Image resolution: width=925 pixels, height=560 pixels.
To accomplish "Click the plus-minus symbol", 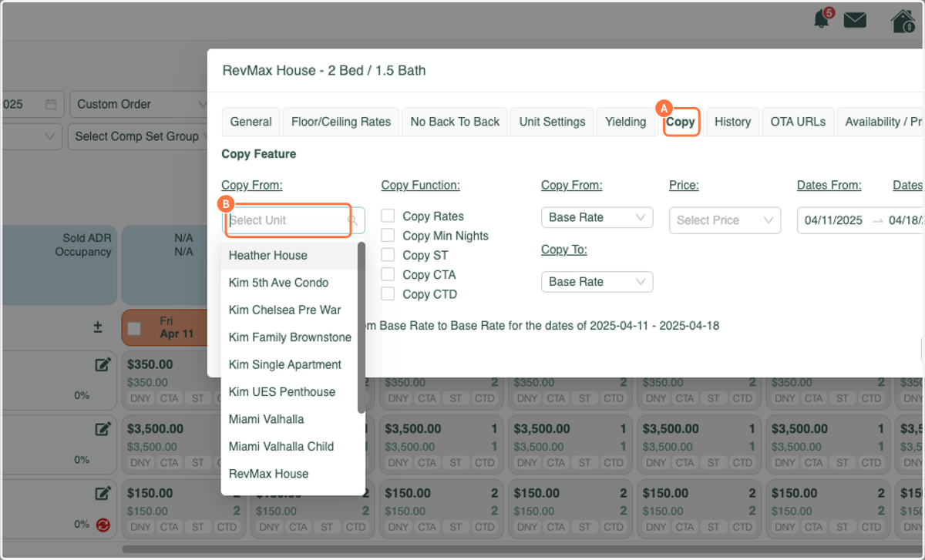I will [98, 327].
